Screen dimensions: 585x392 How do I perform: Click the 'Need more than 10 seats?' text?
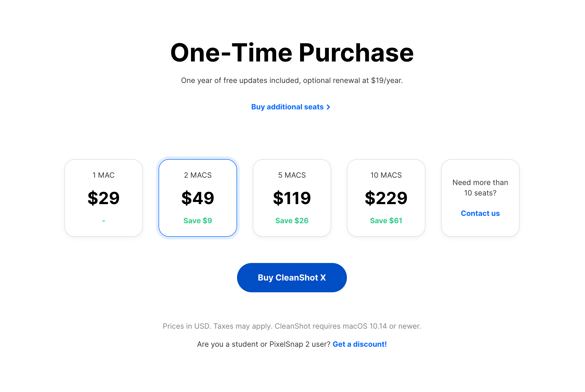(x=480, y=188)
